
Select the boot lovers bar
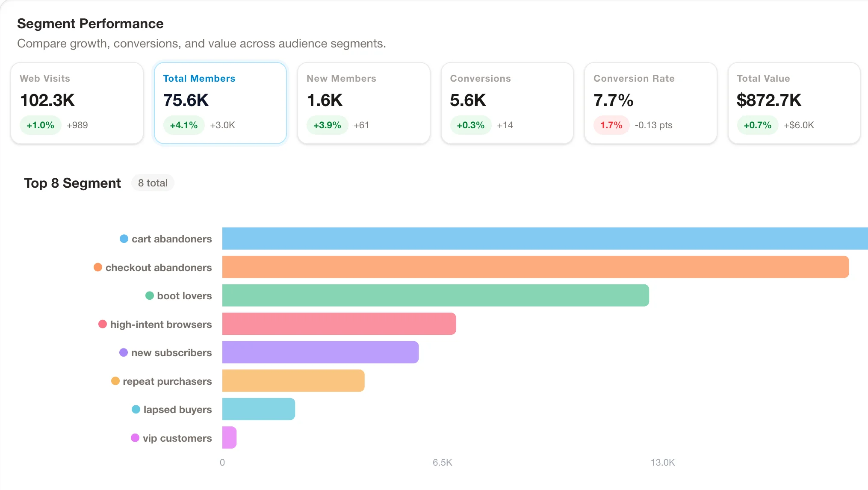[436, 295]
